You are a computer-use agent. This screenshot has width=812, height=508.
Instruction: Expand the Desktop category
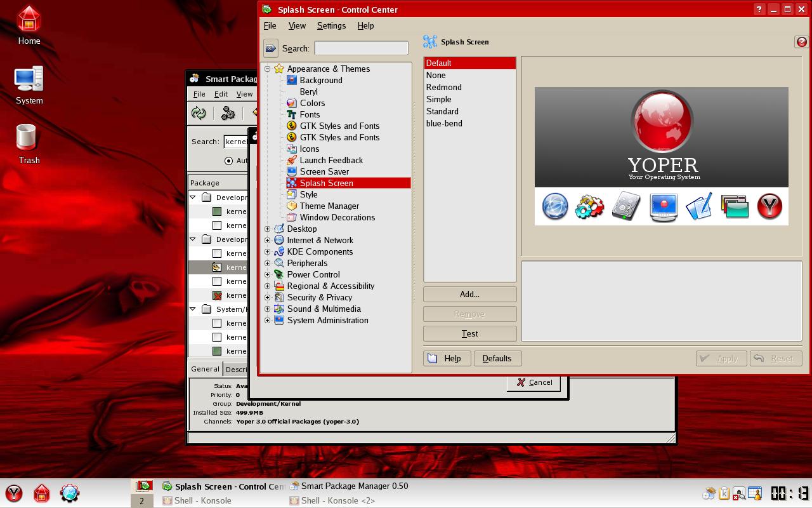coord(268,229)
